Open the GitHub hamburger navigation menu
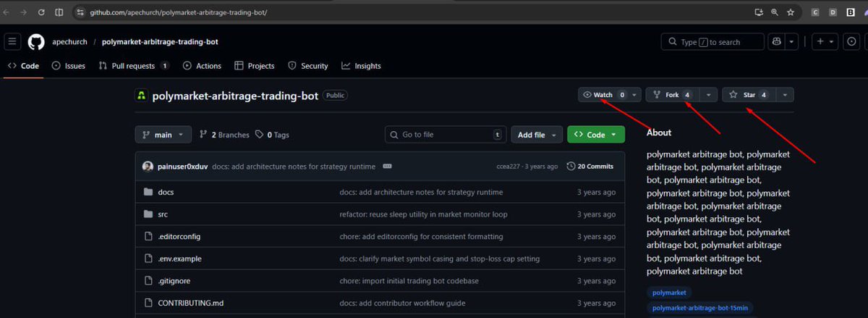The width and height of the screenshot is (868, 318). [13, 42]
